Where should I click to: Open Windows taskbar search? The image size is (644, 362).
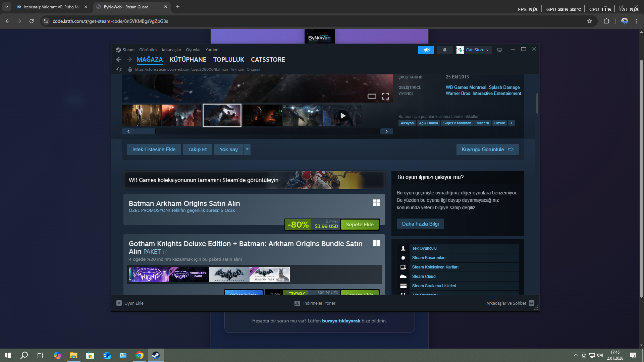pyautogui.click(x=24, y=355)
